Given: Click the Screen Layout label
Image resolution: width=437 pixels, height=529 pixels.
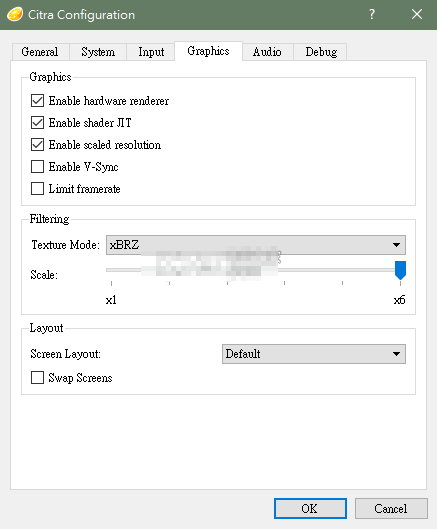Looking at the screenshot, I should pyautogui.click(x=65, y=354).
